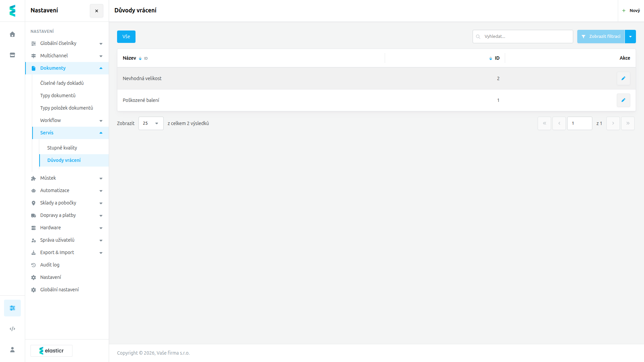Select the Vše filter chip
644x362 pixels.
pyautogui.click(x=126, y=37)
